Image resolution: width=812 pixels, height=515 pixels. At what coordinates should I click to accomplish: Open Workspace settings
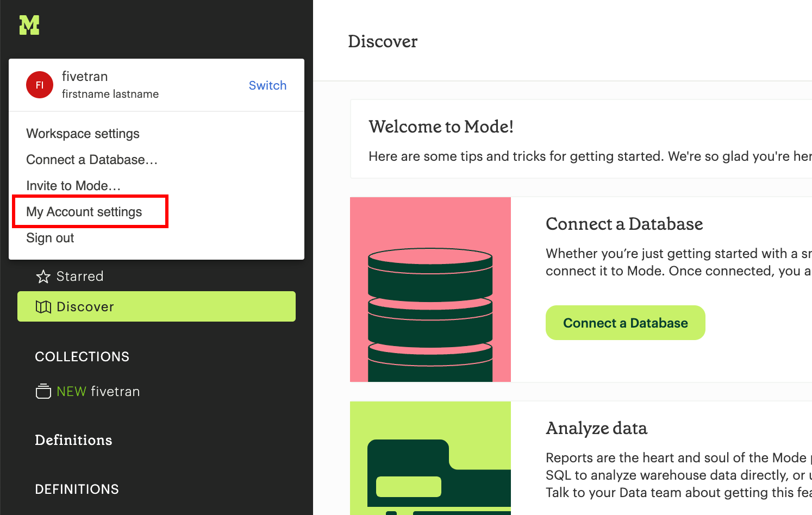point(83,134)
